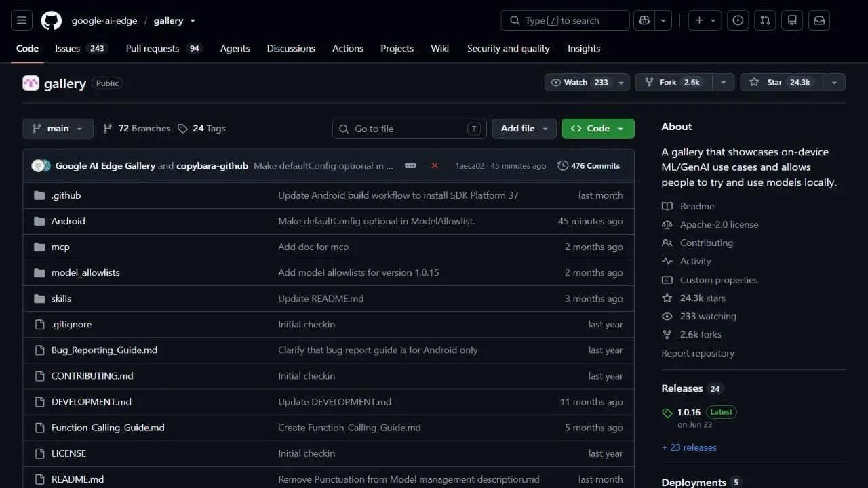This screenshot has height=488, width=868.
Task: Expand commit message ellipsis button
Action: (410, 166)
